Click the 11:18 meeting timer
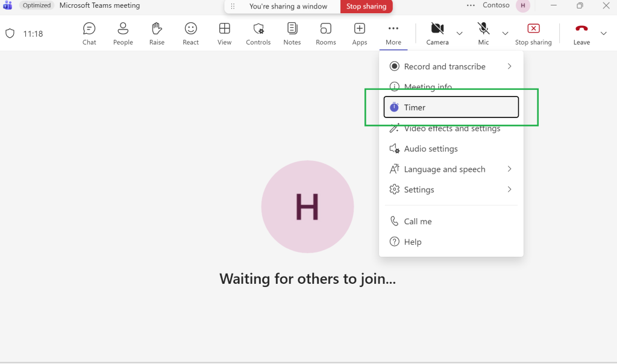The width and height of the screenshot is (617, 364). click(x=33, y=34)
